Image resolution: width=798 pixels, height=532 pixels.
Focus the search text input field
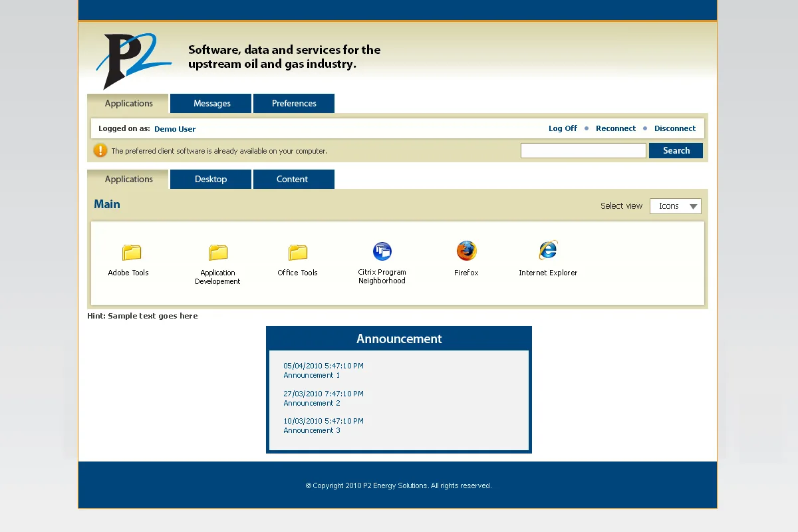tap(583, 150)
